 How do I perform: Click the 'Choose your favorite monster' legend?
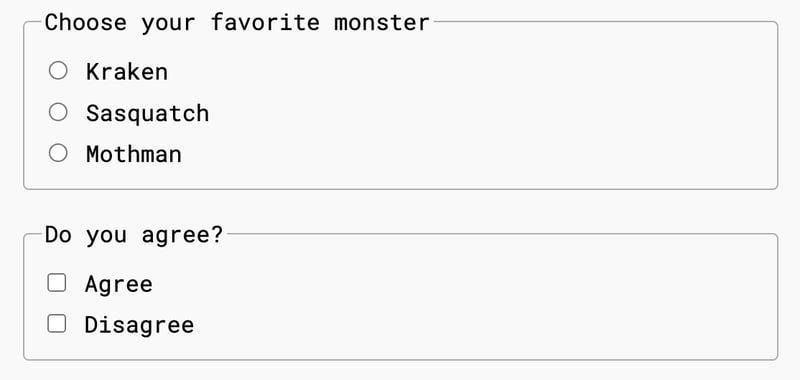[x=237, y=22]
